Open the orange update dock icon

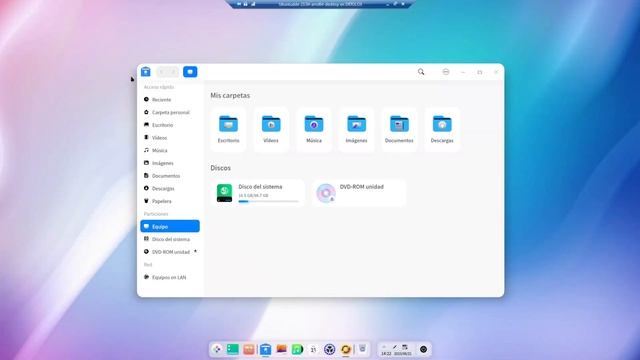[346, 349]
